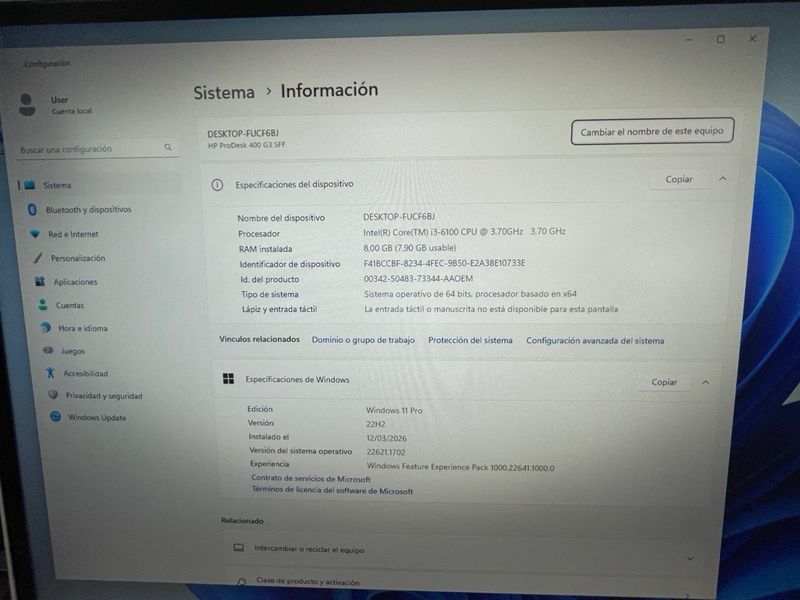Click the Windows Update circular arrows icon
The height and width of the screenshot is (600, 800).
55,417
